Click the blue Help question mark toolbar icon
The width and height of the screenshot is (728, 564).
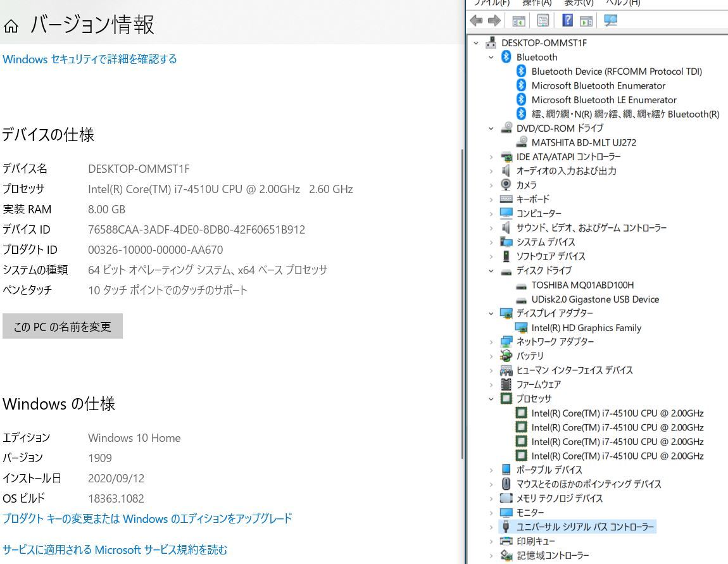567,20
